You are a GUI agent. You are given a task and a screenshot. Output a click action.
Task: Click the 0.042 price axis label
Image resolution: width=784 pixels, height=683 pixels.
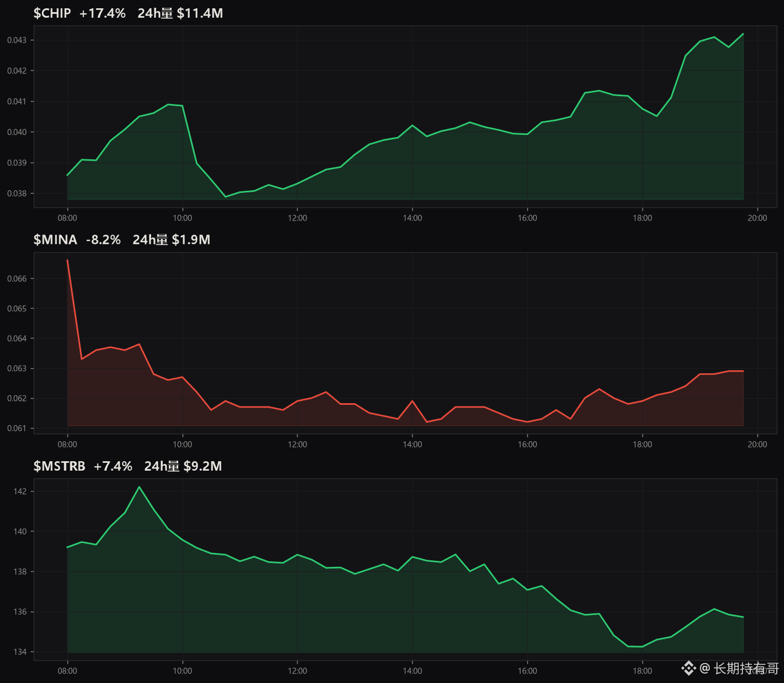(17, 71)
